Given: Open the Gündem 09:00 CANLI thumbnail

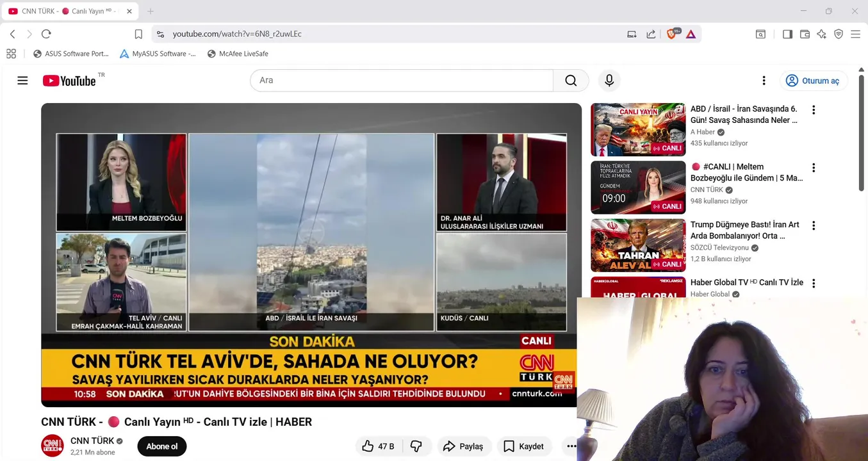Looking at the screenshot, I should 638,187.
